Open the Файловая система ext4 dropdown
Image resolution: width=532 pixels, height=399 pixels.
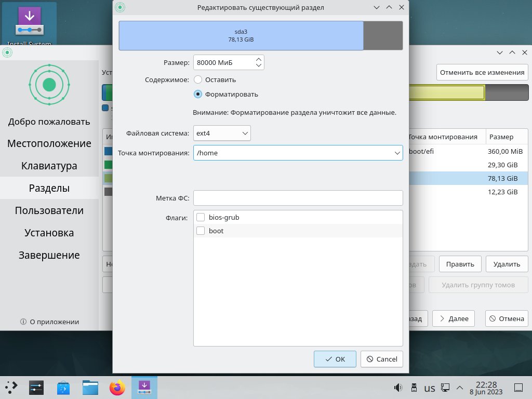[x=222, y=134]
